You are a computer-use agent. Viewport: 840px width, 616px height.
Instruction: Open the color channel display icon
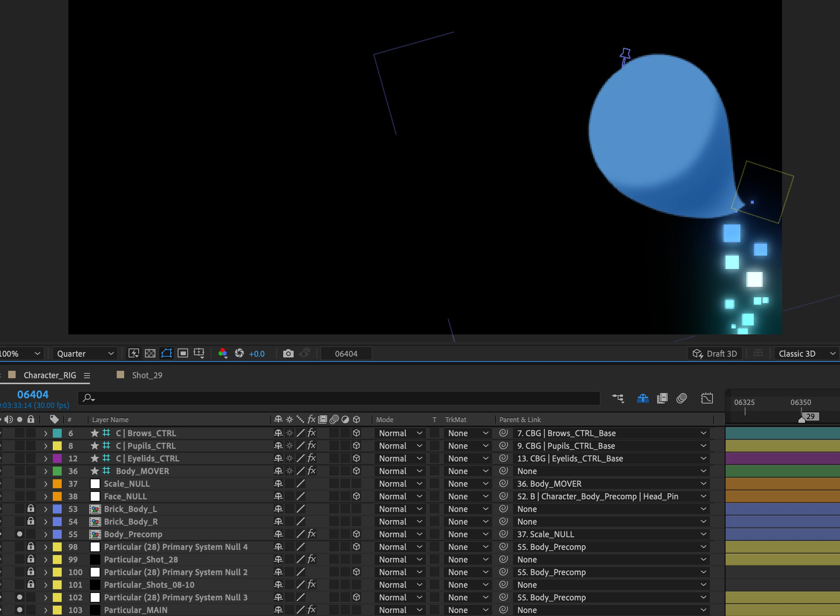[x=223, y=353]
